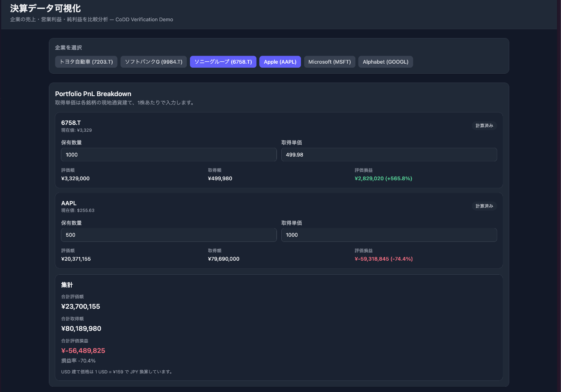Click the 6758.T ticker heading

[x=71, y=123]
